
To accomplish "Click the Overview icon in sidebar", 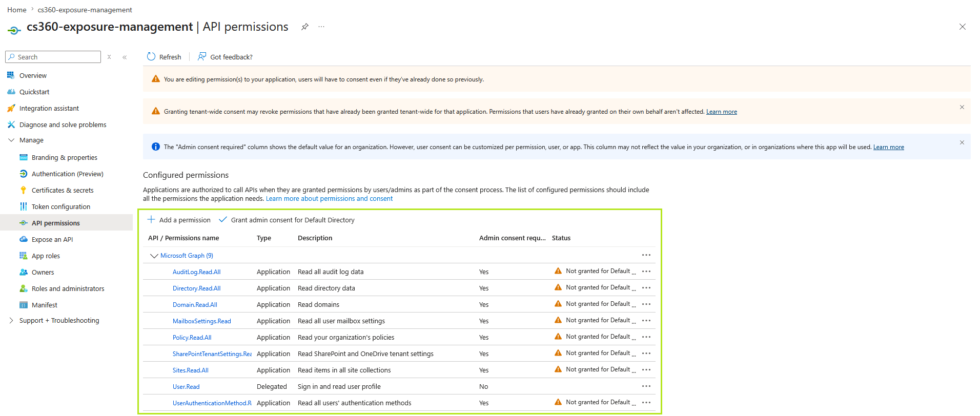I will tap(11, 75).
